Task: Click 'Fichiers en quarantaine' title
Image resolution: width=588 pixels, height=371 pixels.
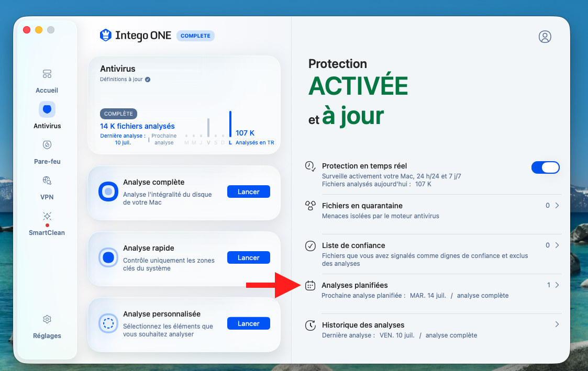Action: pos(362,206)
